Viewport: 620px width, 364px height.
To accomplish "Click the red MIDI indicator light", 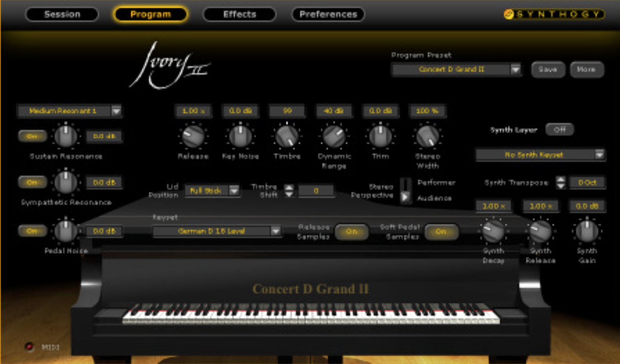I will point(29,347).
